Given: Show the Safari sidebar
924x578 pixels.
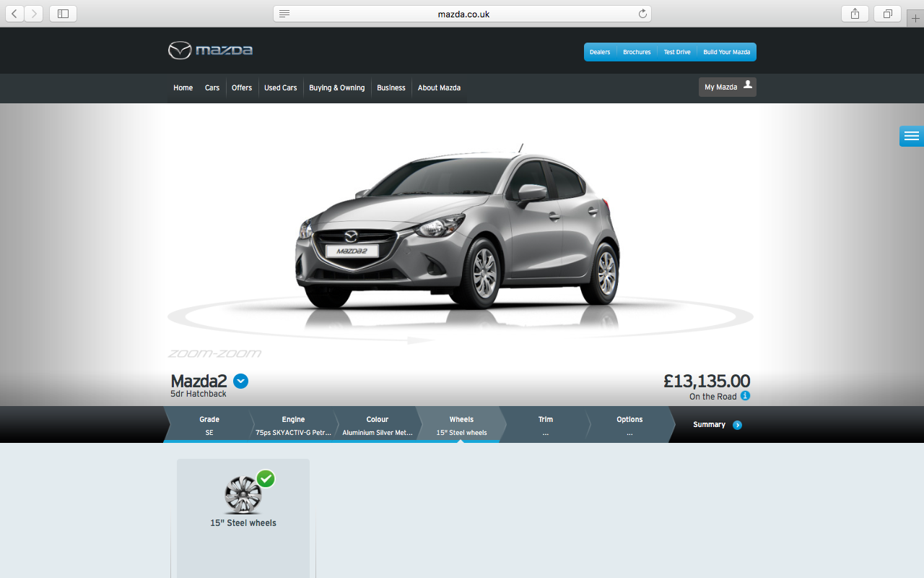Looking at the screenshot, I should tap(63, 14).
